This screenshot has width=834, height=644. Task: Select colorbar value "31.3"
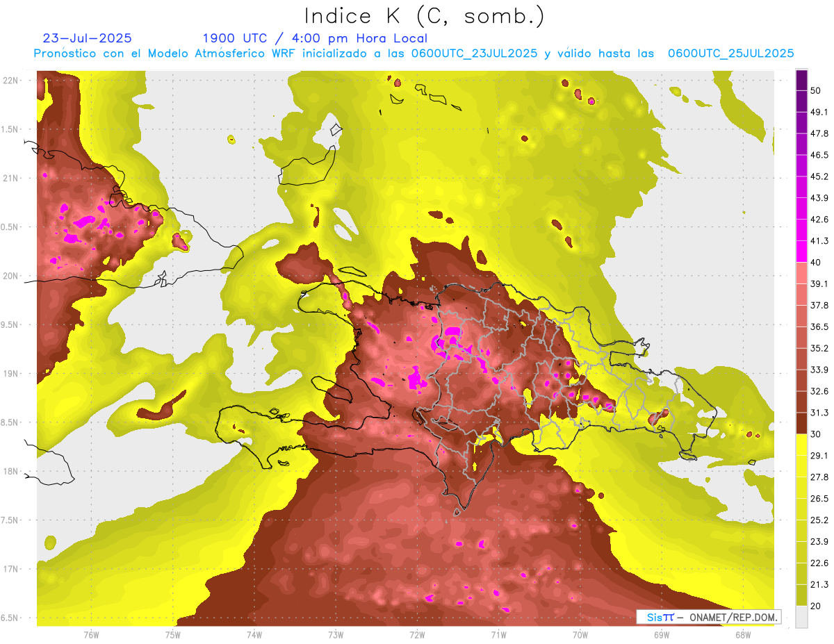[x=820, y=413]
